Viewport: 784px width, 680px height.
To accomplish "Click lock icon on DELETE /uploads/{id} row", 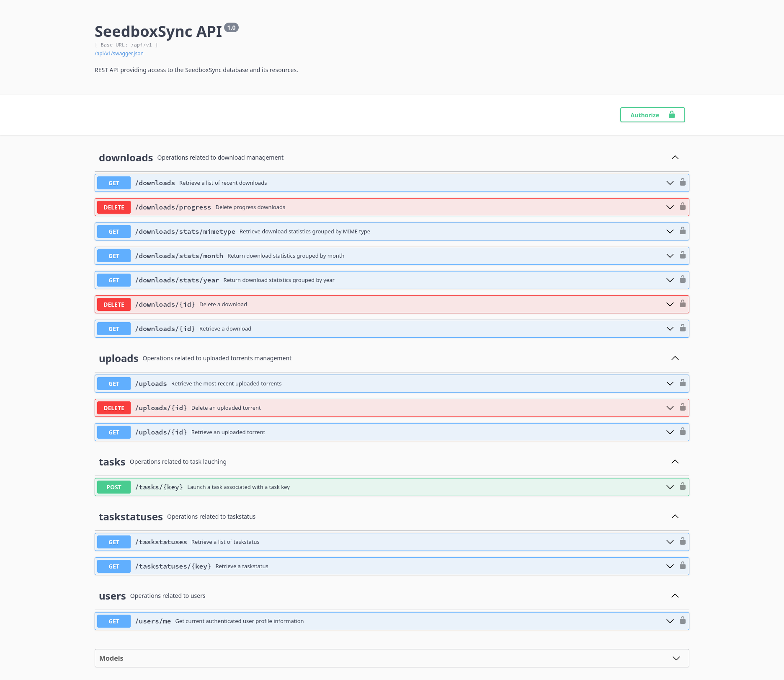I will click(x=683, y=407).
